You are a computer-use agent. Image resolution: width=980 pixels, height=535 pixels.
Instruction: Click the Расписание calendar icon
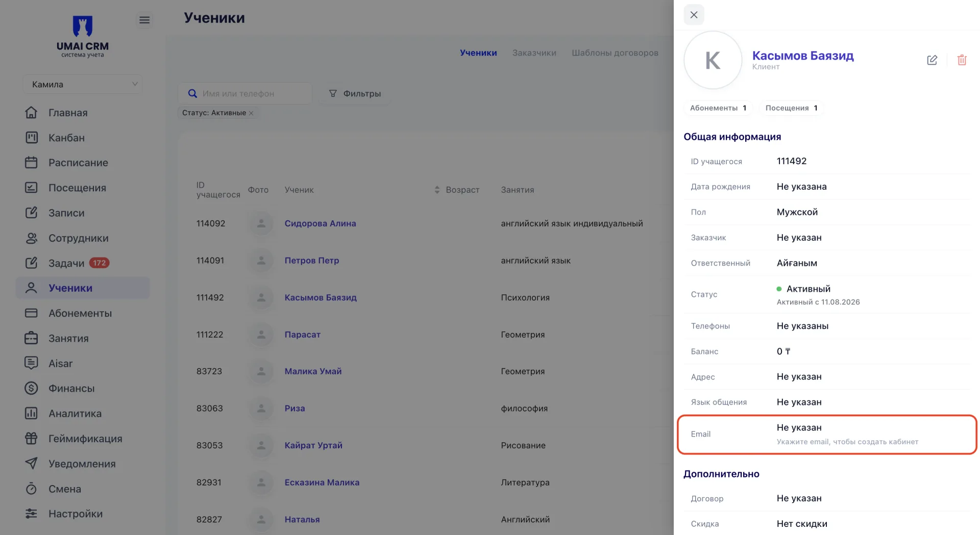click(x=31, y=163)
